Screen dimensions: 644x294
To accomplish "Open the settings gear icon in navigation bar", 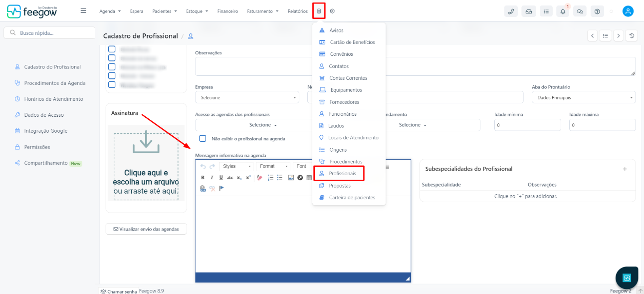I will coord(332,11).
